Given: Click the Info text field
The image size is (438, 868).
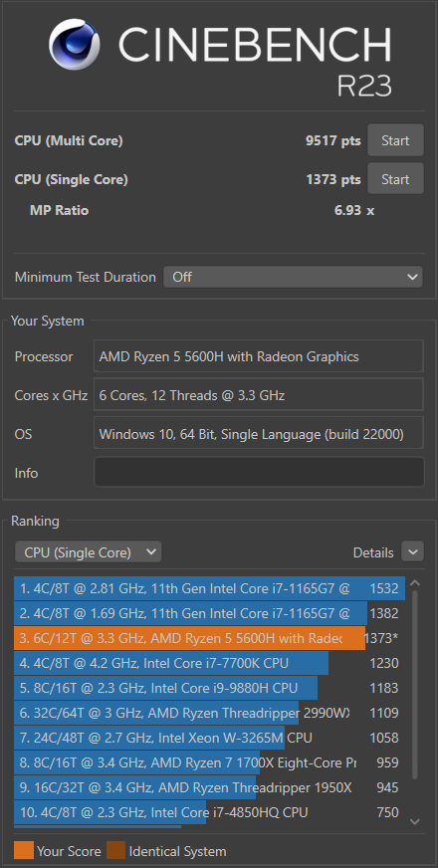Looking at the screenshot, I should pyautogui.click(x=259, y=472).
